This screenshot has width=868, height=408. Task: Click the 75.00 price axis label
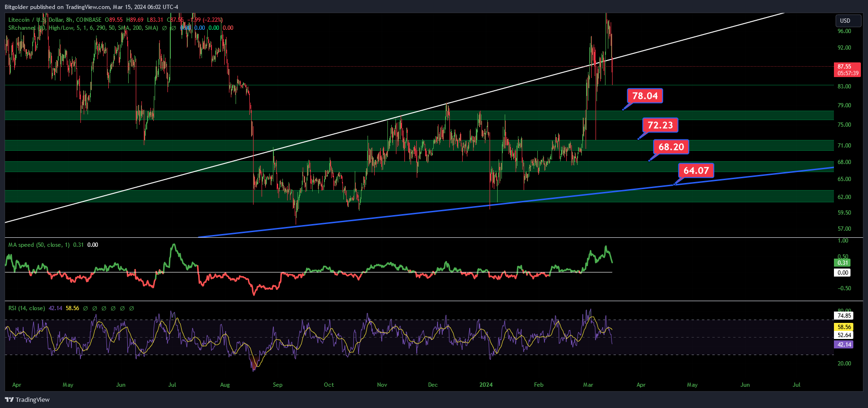[844, 125]
